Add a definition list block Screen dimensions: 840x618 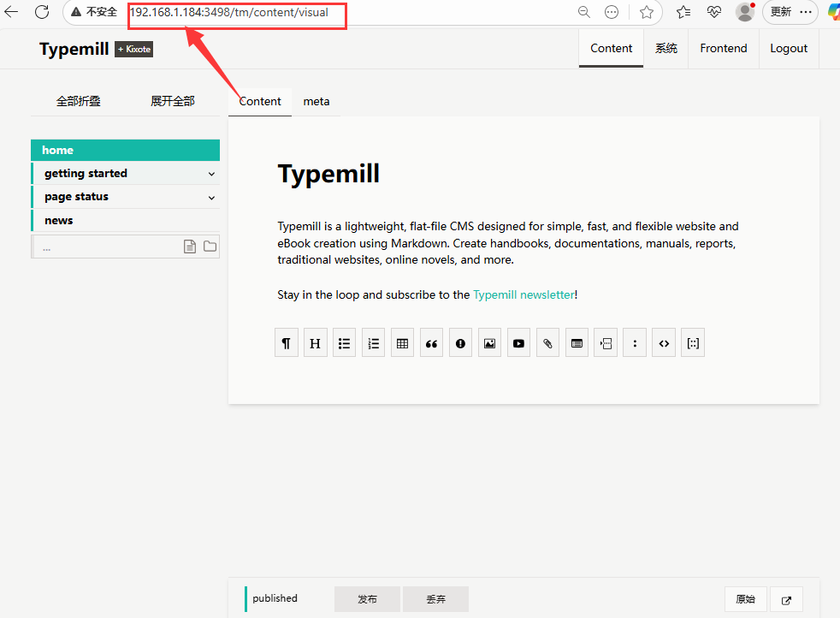point(635,343)
